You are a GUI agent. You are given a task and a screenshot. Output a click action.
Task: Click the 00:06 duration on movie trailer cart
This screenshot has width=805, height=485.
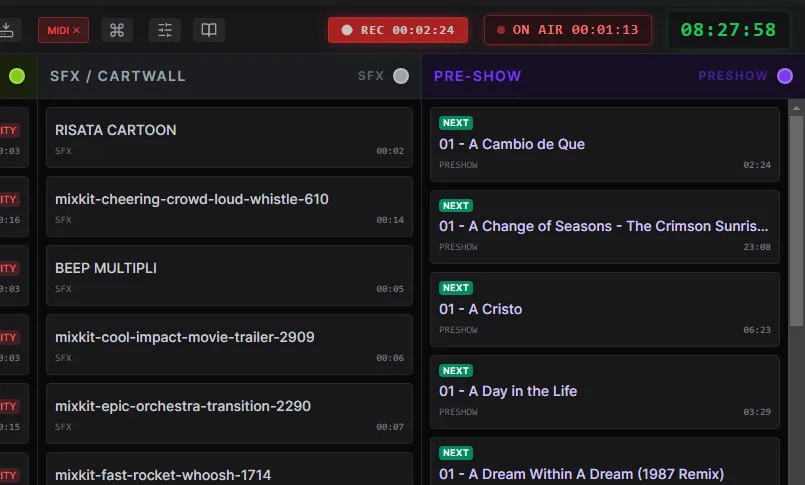point(390,358)
